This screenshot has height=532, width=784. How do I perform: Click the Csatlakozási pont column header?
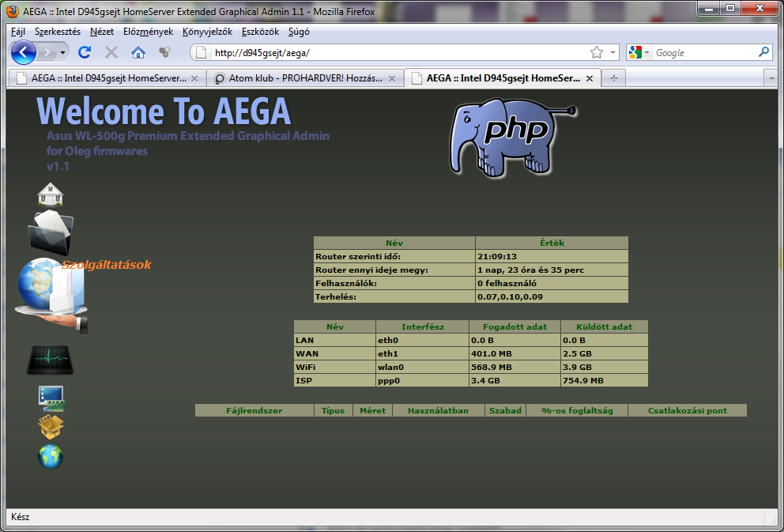pyautogui.click(x=688, y=410)
